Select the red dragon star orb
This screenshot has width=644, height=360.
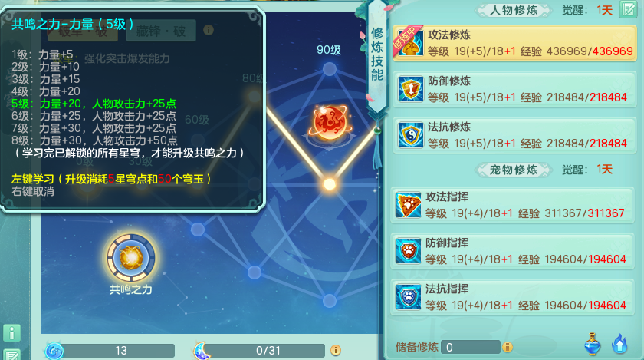pos(330,122)
